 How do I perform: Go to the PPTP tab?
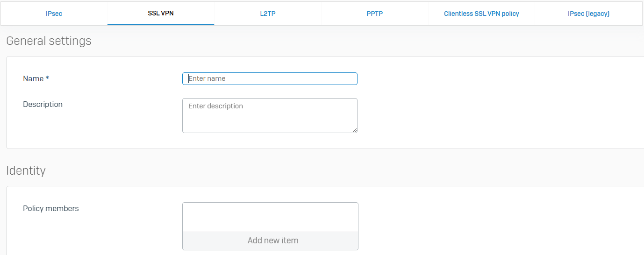tap(374, 14)
